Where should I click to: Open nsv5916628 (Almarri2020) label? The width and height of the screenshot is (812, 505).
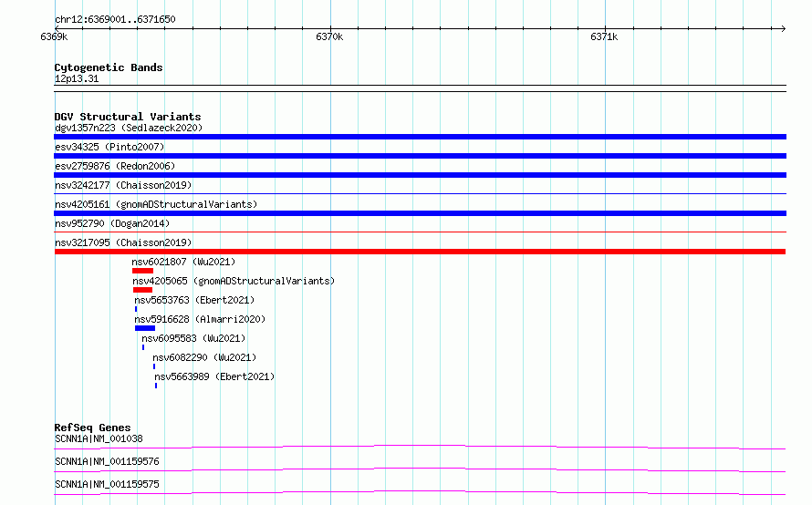(200, 319)
